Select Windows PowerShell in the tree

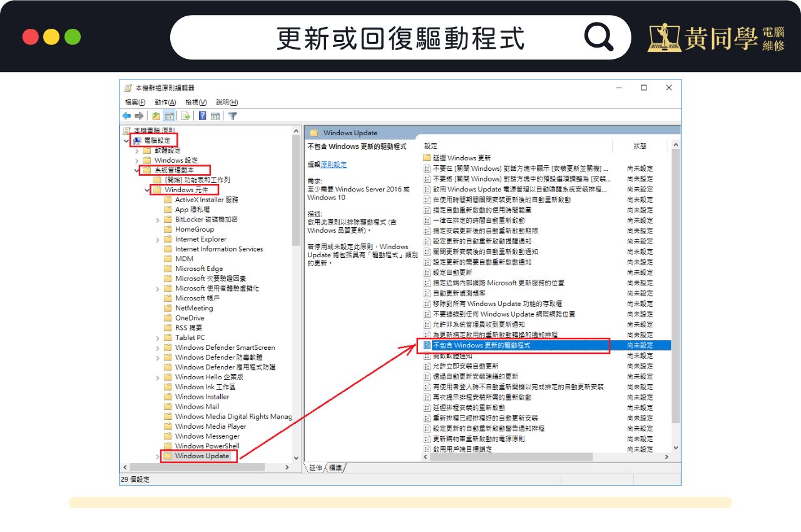pyautogui.click(x=207, y=446)
